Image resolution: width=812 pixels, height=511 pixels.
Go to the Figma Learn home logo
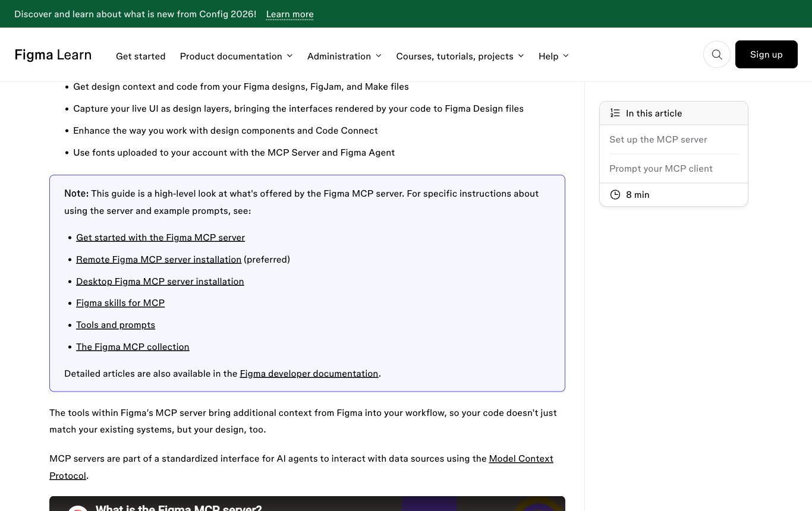click(53, 55)
